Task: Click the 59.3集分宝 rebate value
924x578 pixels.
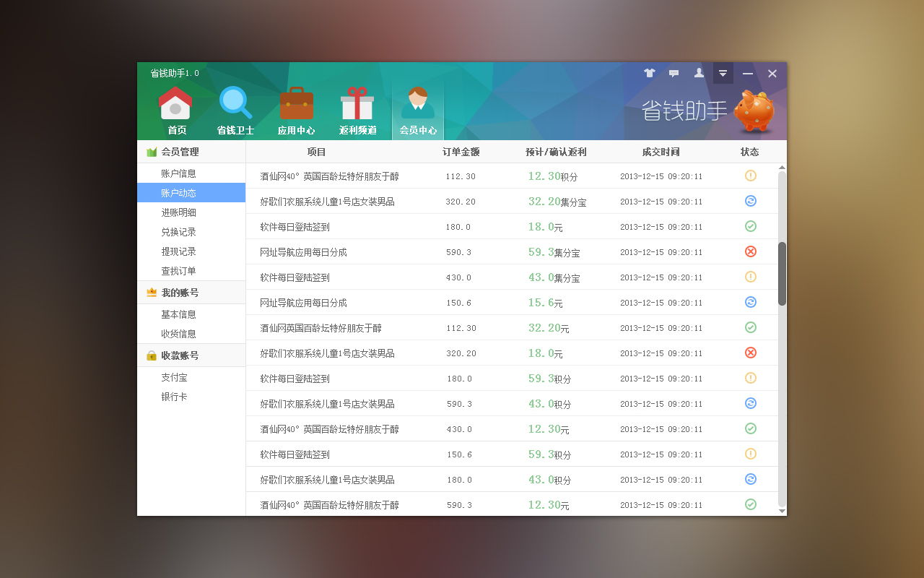Action: pos(554,252)
